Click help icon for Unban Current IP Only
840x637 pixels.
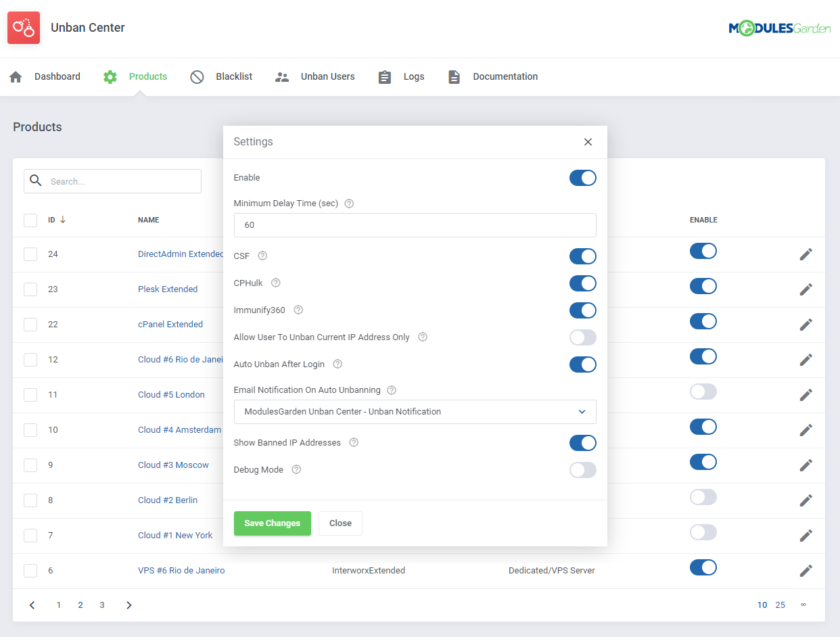click(423, 337)
